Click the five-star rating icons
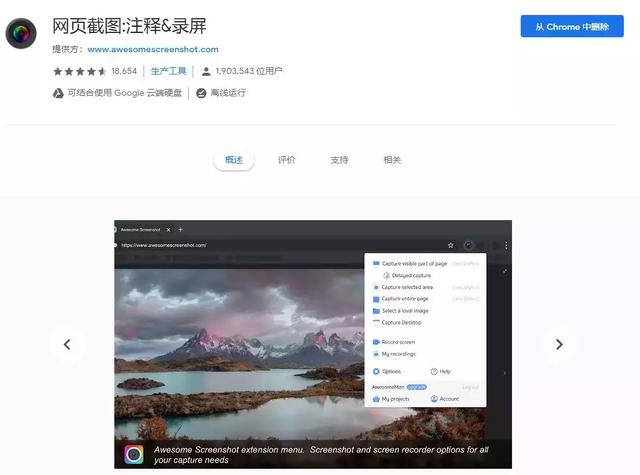The image size is (640, 475). click(80, 71)
